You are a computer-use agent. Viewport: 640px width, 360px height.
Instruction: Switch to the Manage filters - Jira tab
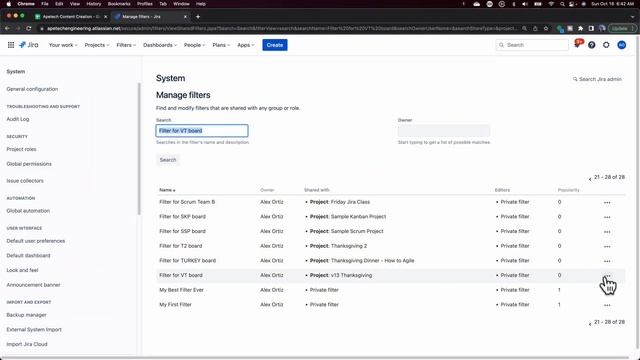150,16
